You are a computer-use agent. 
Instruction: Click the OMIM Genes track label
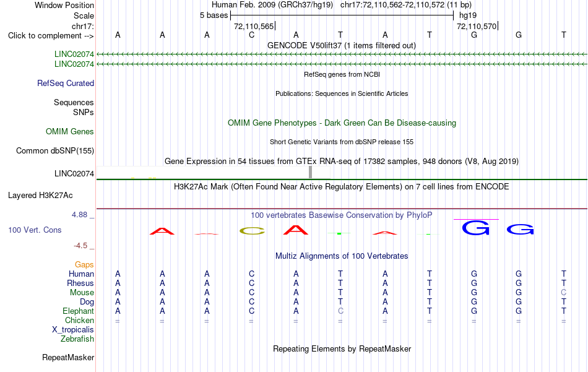tap(70, 132)
